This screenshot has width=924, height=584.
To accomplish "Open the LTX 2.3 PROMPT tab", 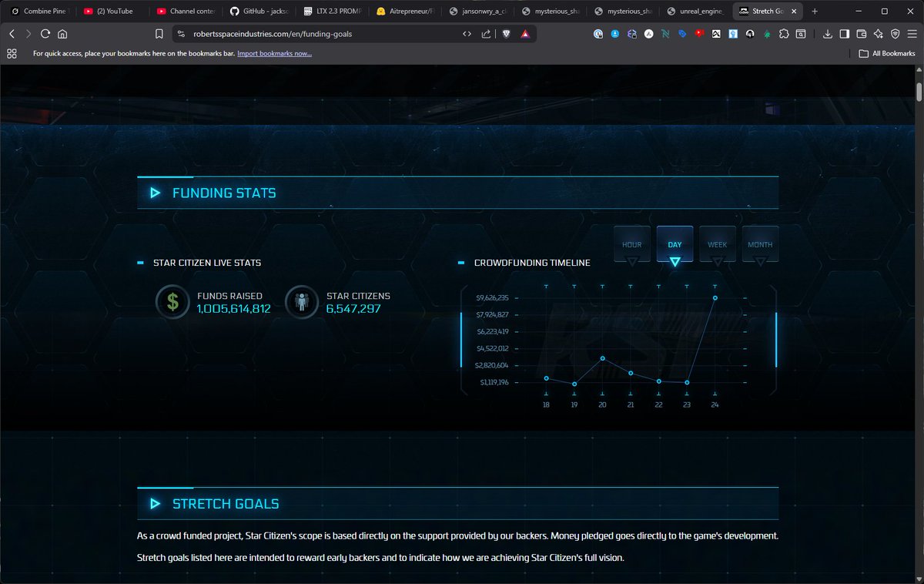I will 330,11.
